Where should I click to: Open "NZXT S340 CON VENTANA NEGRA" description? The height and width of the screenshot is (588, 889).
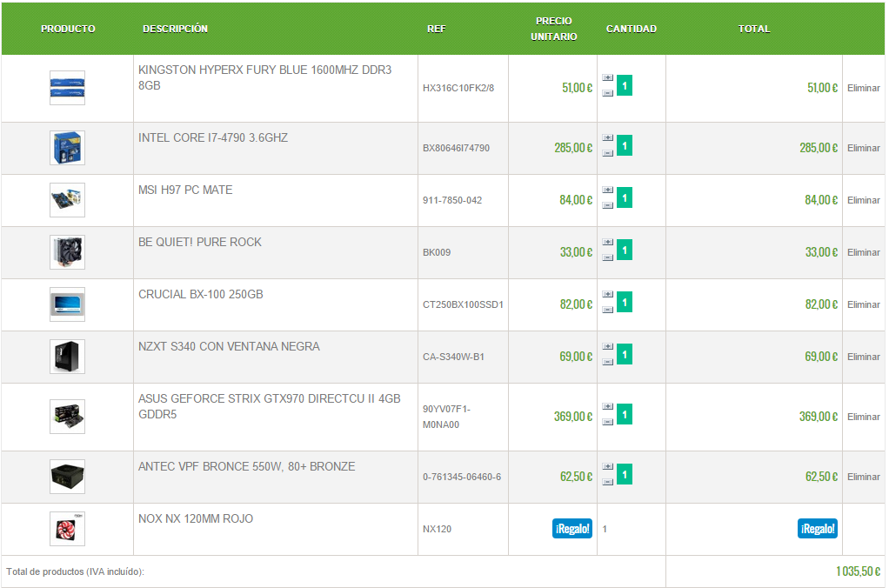(229, 346)
